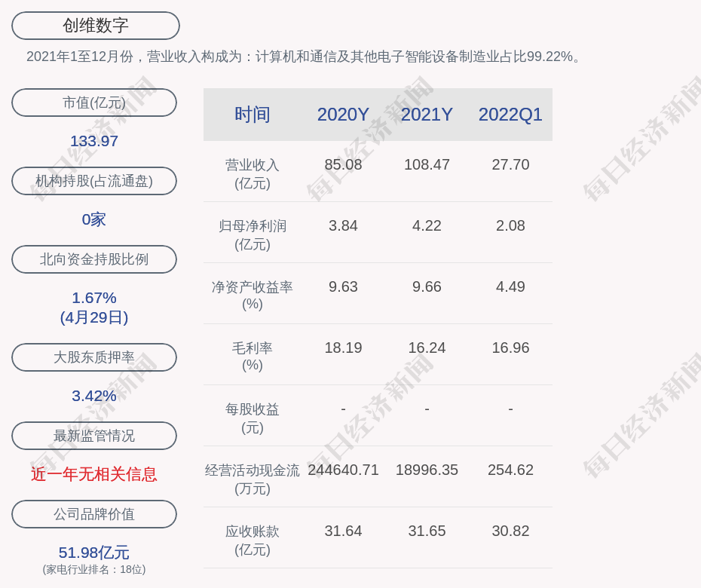This screenshot has width=701, height=588.
Task: Click the 应收账款 row label
Action: click(253, 541)
